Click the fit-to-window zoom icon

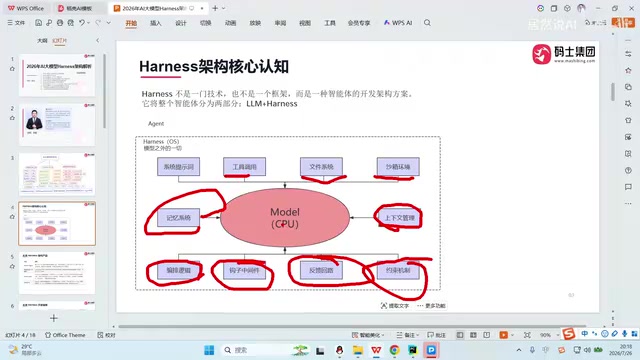[527, 335]
